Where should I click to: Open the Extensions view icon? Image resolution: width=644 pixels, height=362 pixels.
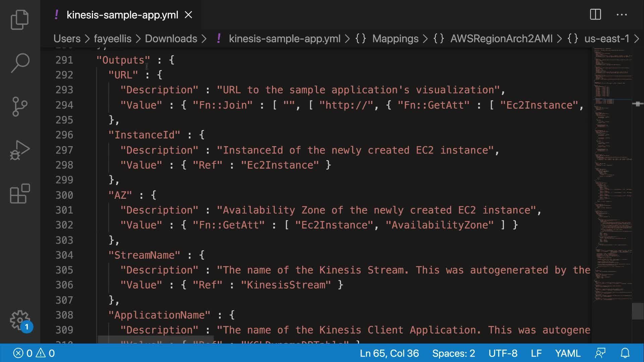pos(20,193)
